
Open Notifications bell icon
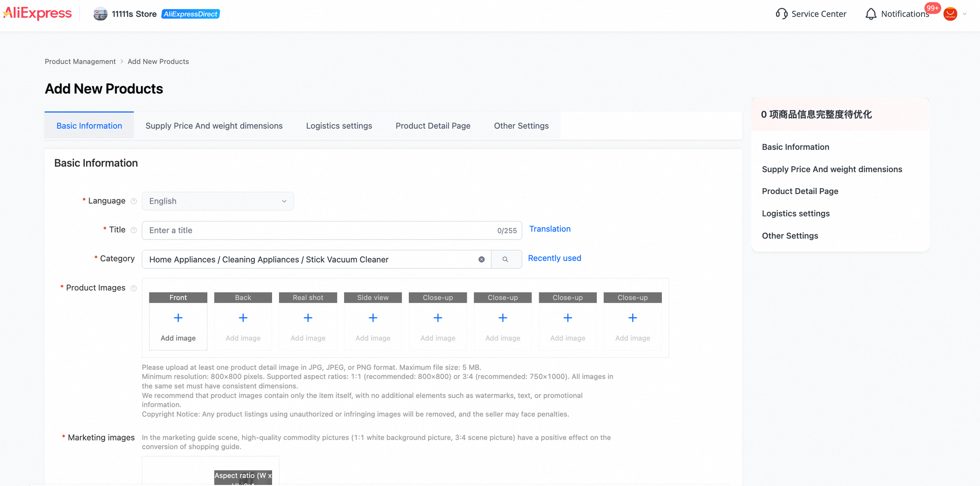pyautogui.click(x=871, y=14)
